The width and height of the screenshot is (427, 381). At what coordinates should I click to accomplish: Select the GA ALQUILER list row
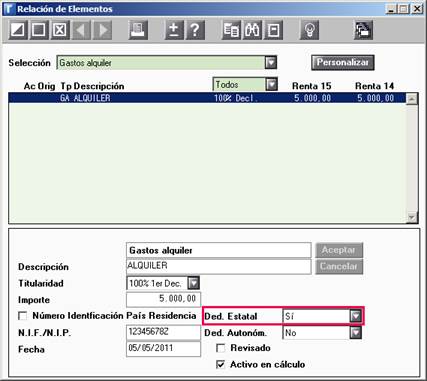click(x=207, y=98)
